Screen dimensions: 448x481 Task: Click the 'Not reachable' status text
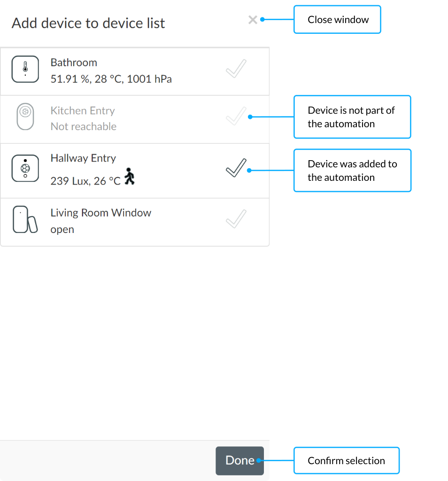(84, 126)
